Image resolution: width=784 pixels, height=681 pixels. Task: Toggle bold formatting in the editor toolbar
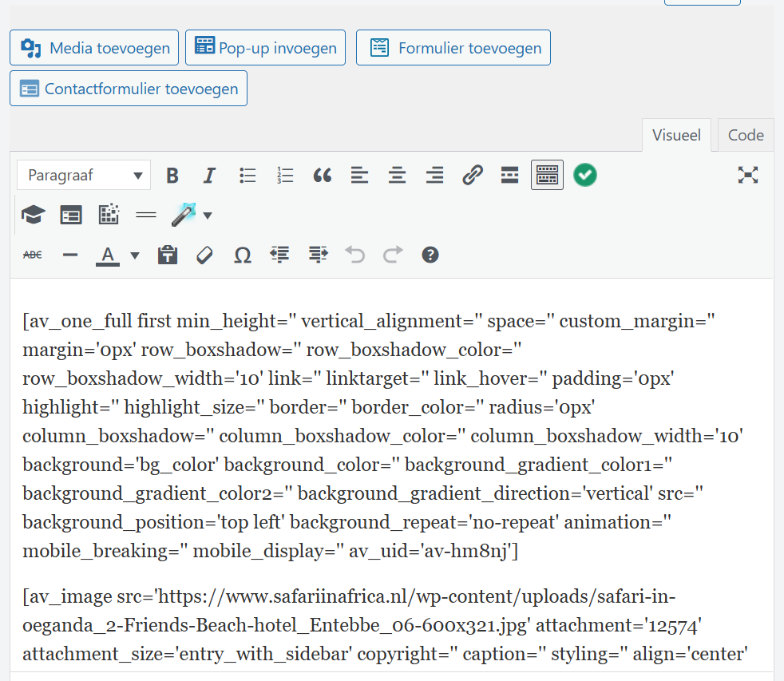coord(172,176)
